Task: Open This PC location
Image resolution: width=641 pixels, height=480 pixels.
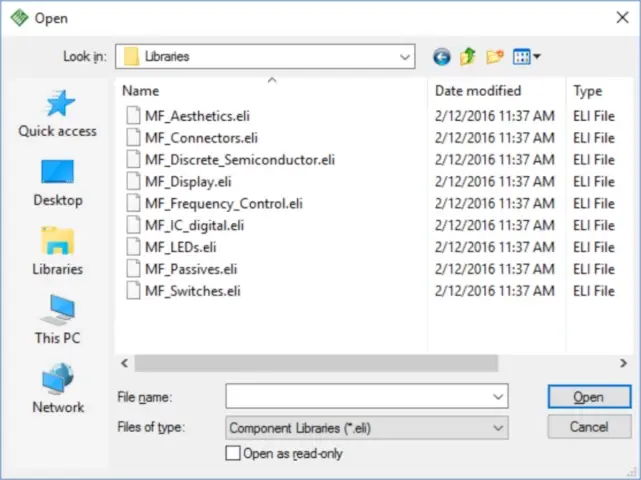Action: click(58, 320)
